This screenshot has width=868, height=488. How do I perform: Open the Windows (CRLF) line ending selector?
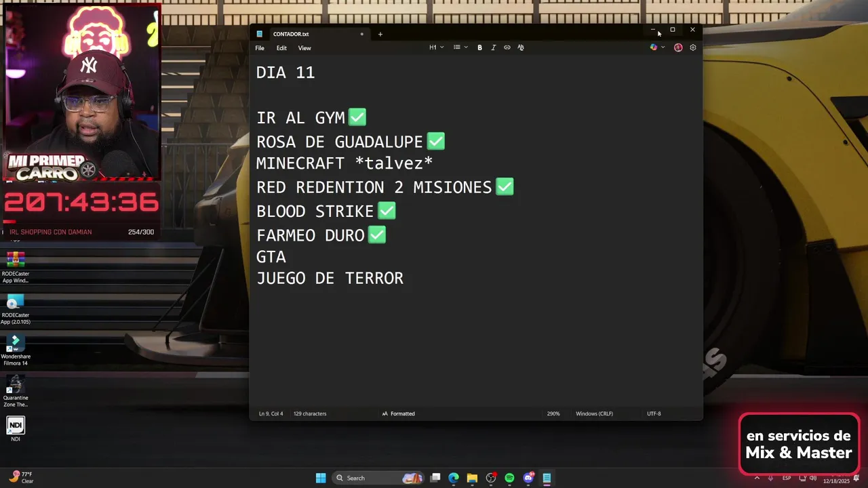[x=594, y=413]
